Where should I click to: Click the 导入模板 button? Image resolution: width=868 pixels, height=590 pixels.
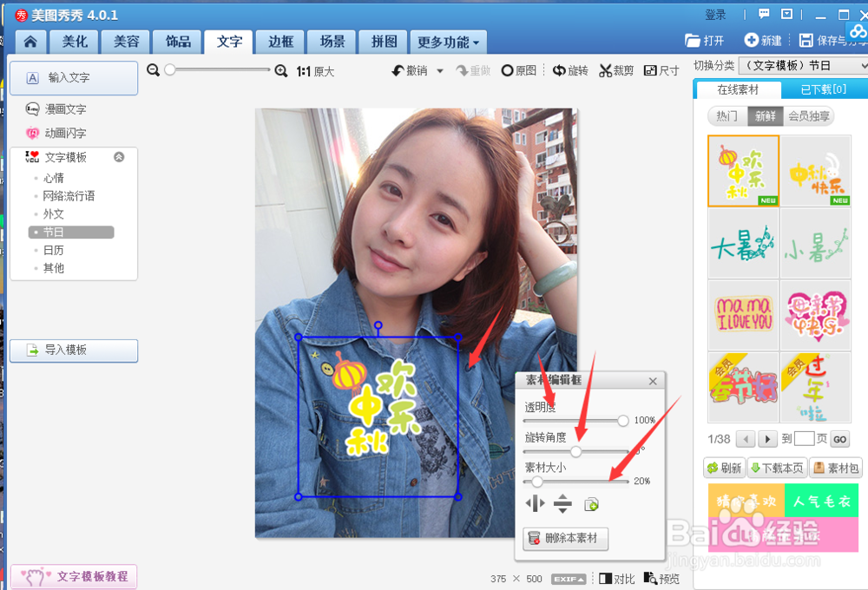74,351
